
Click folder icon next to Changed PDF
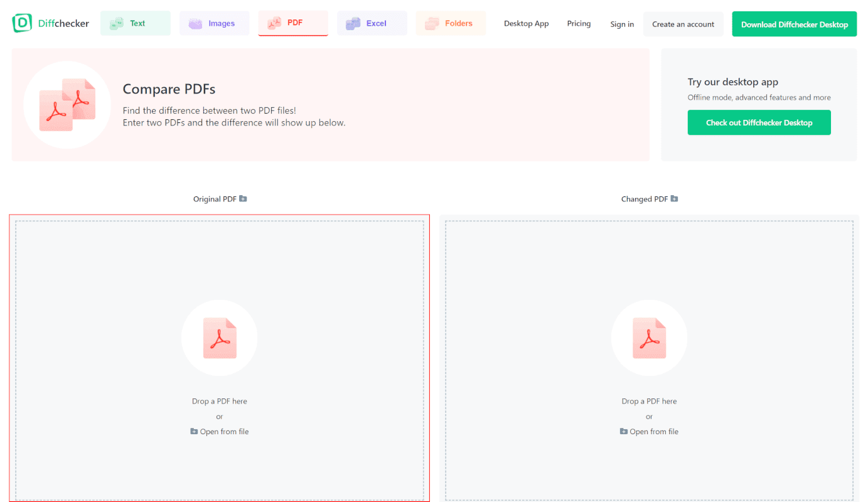(x=674, y=199)
